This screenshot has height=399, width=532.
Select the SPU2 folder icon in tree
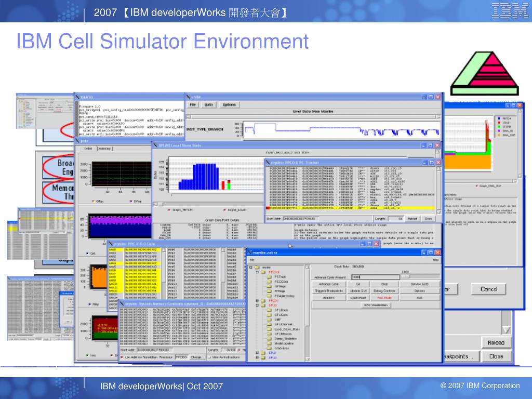[263, 357]
